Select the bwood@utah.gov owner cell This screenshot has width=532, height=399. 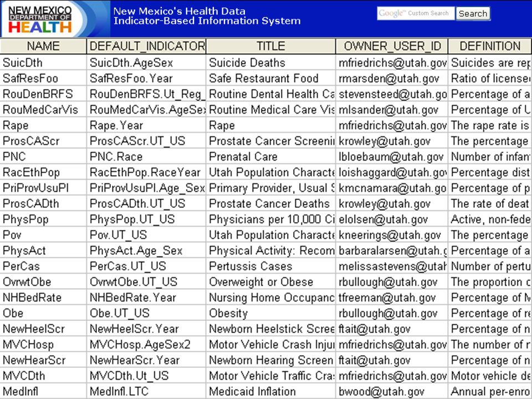[392, 391]
